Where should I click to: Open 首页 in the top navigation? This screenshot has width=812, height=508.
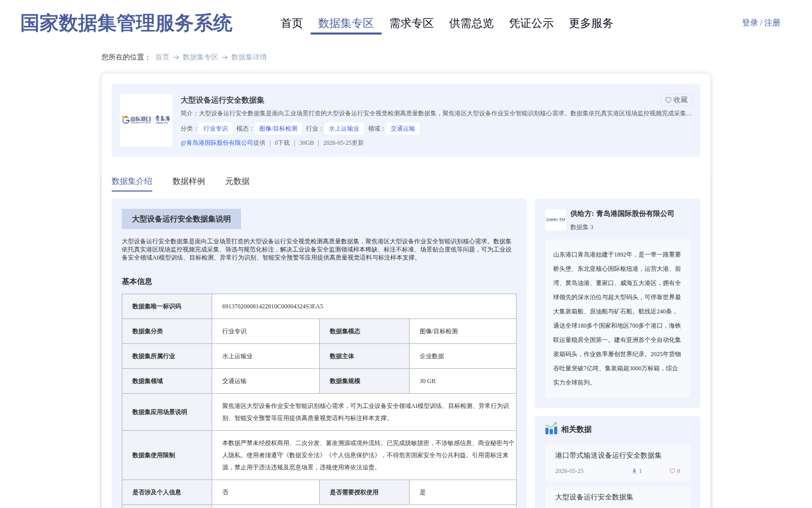[x=292, y=23]
